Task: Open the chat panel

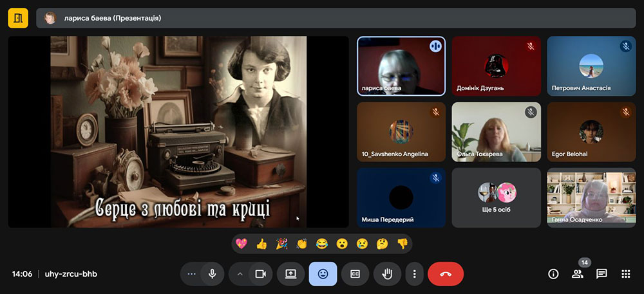Action: coord(601,273)
